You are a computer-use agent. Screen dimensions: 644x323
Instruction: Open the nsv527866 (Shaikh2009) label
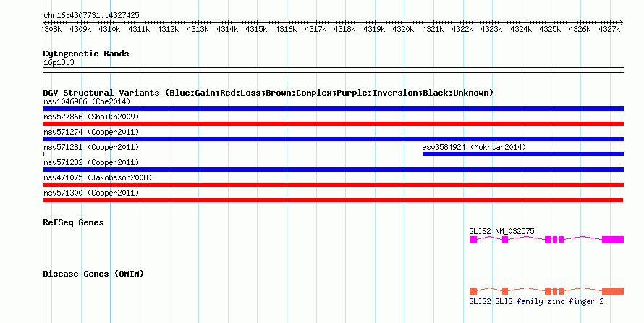click(91, 117)
